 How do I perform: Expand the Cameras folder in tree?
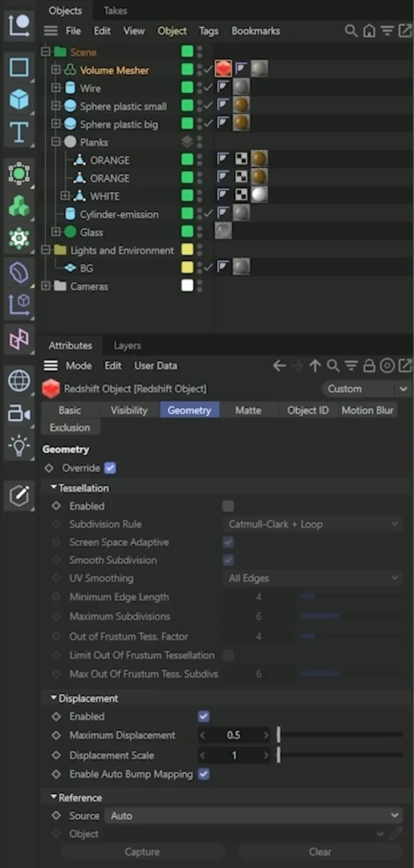click(46, 286)
